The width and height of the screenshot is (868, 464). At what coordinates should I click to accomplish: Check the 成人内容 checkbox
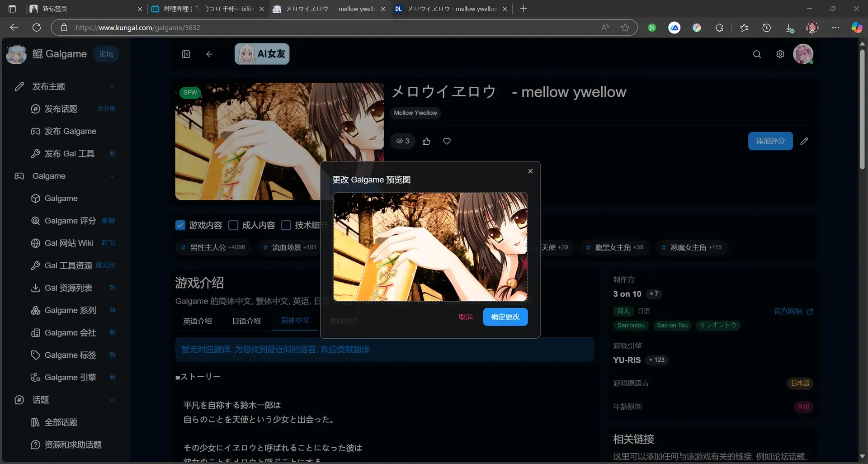point(233,225)
